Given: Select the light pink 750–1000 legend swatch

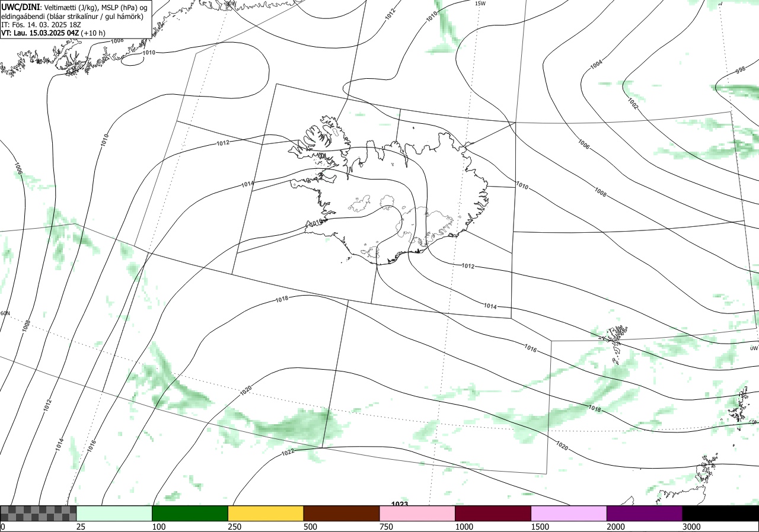Looking at the screenshot, I should pyautogui.click(x=417, y=513).
